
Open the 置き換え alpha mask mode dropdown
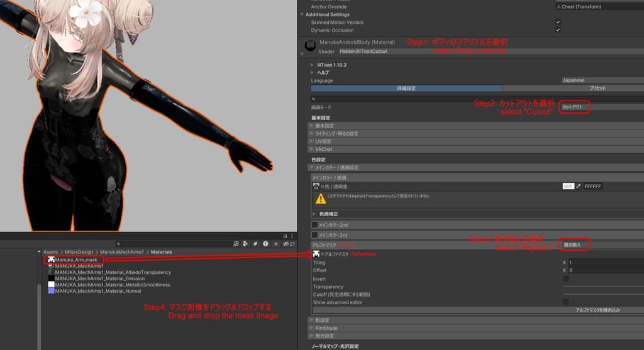(x=574, y=244)
